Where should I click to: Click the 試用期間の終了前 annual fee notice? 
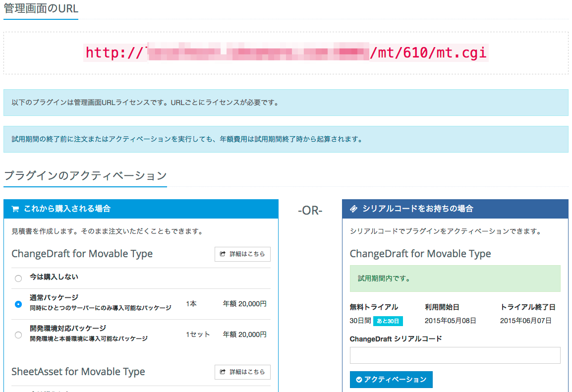click(x=286, y=139)
